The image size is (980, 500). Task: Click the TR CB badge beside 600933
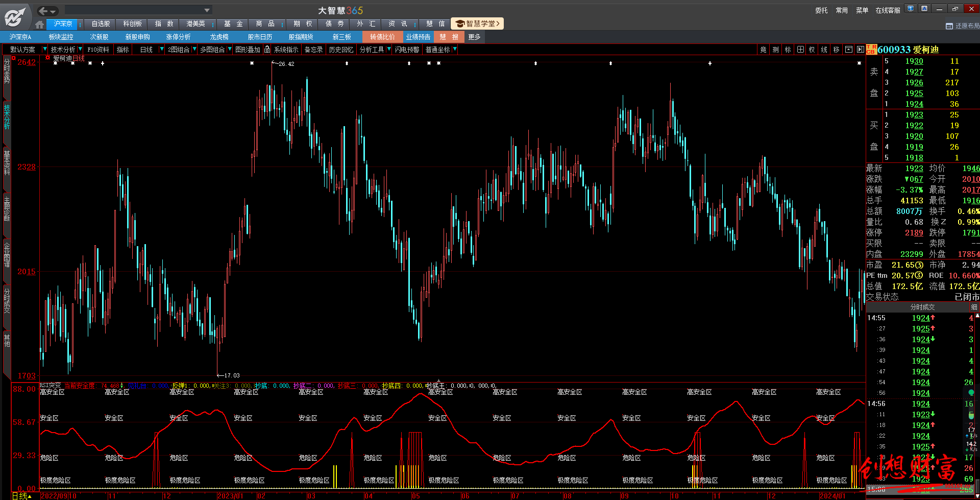(x=871, y=50)
